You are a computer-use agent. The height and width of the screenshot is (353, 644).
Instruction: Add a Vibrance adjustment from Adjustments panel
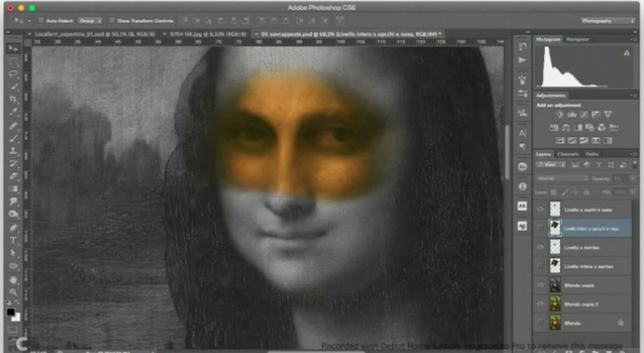click(608, 115)
